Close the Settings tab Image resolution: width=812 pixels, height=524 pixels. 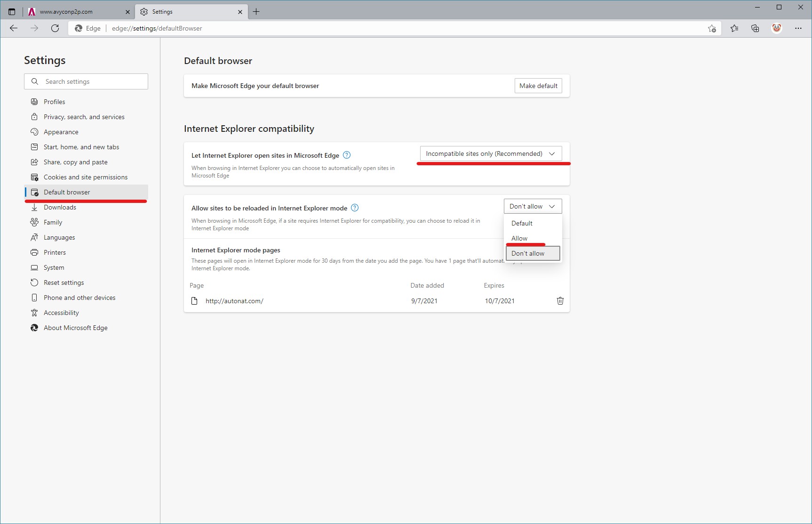240,12
